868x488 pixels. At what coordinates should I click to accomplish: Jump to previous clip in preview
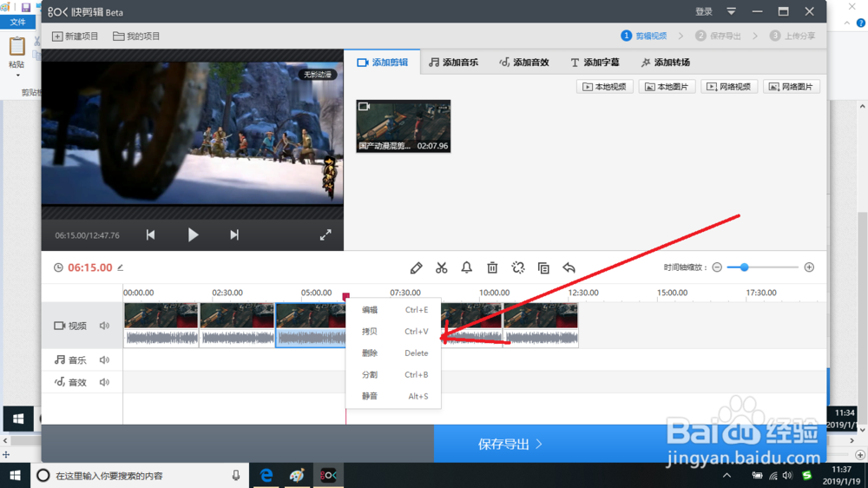coord(150,234)
